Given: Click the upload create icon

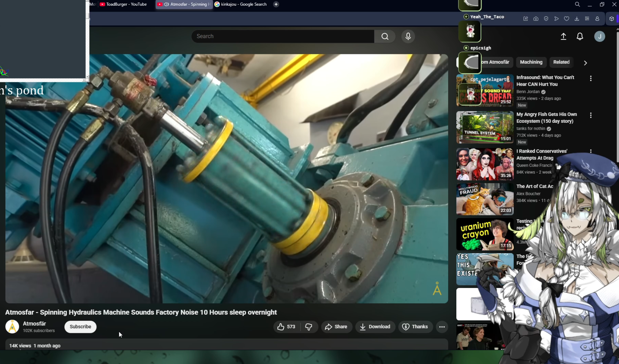Looking at the screenshot, I should (x=563, y=36).
